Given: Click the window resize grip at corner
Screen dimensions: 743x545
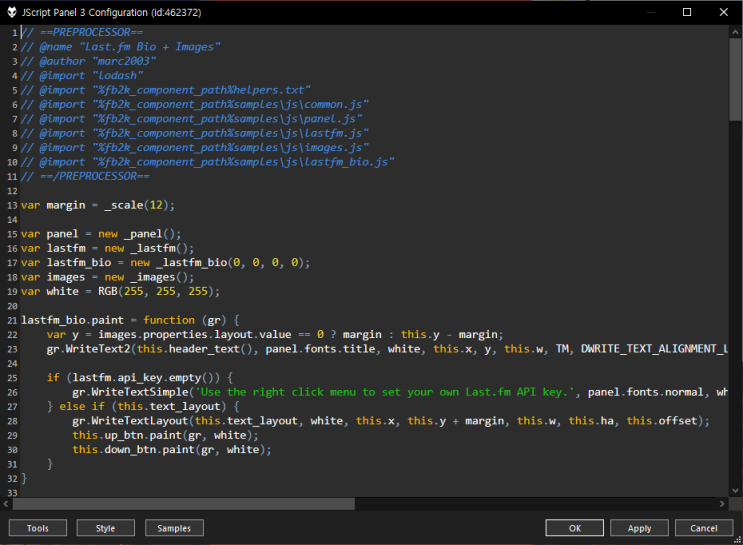Looking at the screenshot, I should (737, 539).
